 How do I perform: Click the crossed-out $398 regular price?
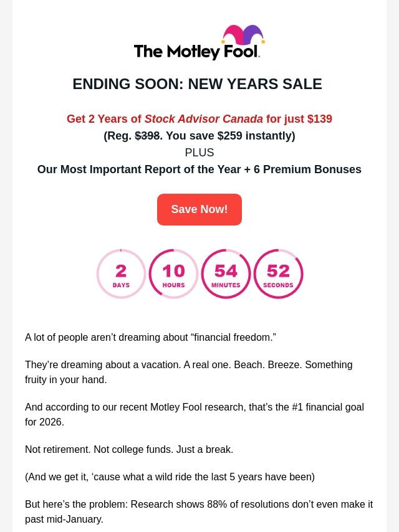(147, 136)
